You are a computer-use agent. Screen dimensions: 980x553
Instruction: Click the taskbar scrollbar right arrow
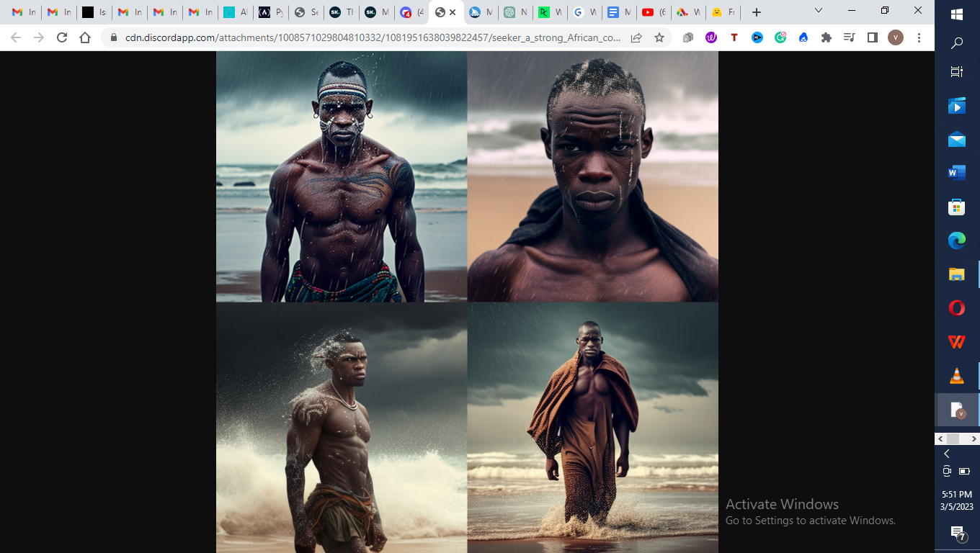[x=974, y=439]
